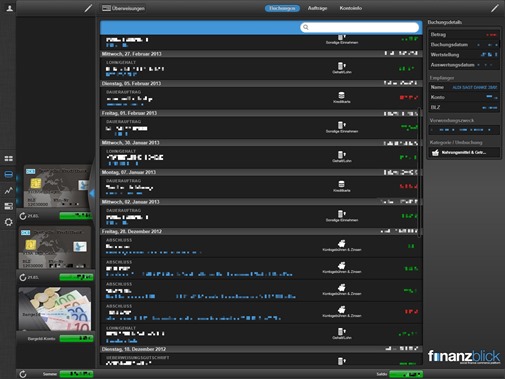Screen dimensions: 505x379
Task: Click the transaction list scrollbar
Action: point(419,172)
